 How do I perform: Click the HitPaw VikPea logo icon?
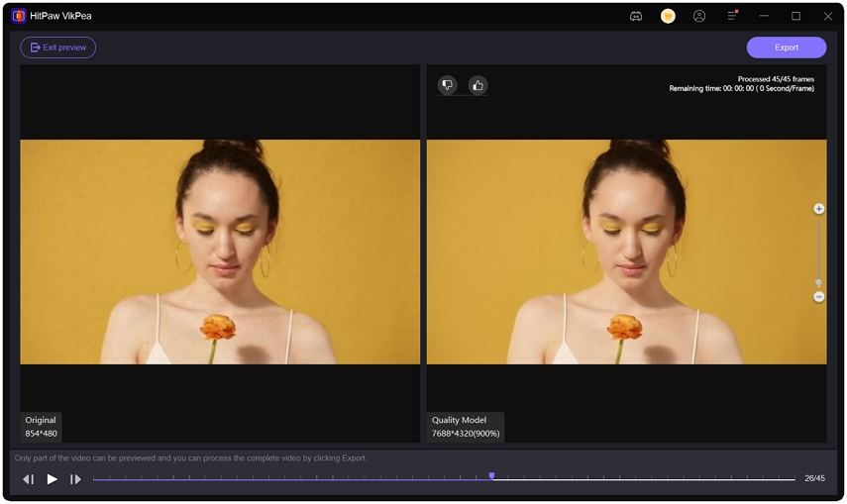point(19,16)
